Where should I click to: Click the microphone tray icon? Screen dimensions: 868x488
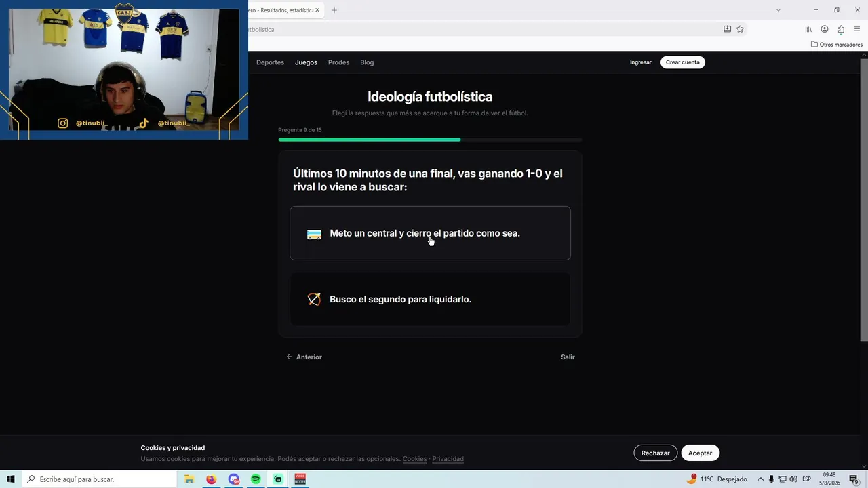[771, 479]
